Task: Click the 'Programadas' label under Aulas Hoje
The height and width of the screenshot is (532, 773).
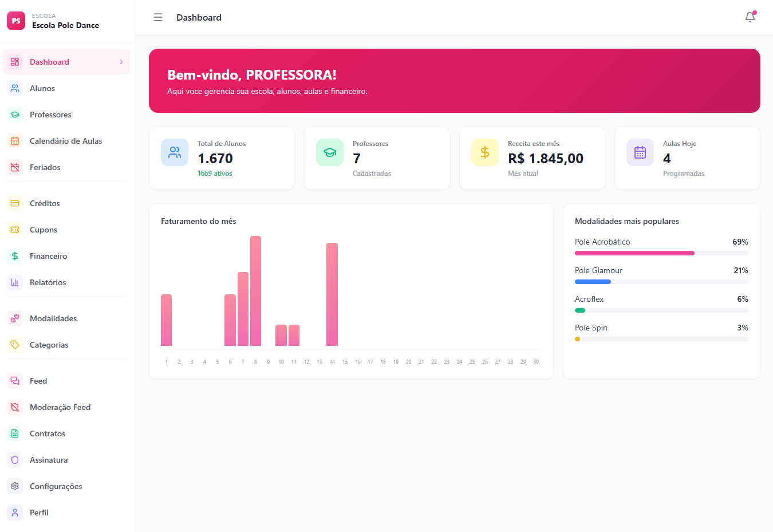Action: tap(684, 174)
